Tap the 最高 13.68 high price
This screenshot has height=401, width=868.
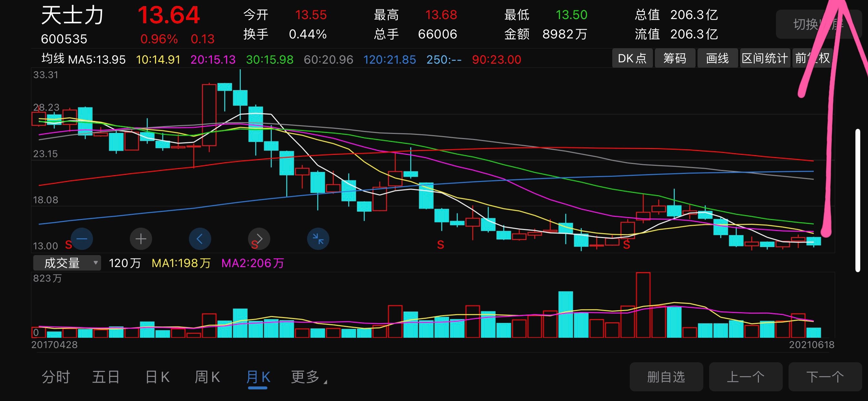pyautogui.click(x=416, y=15)
